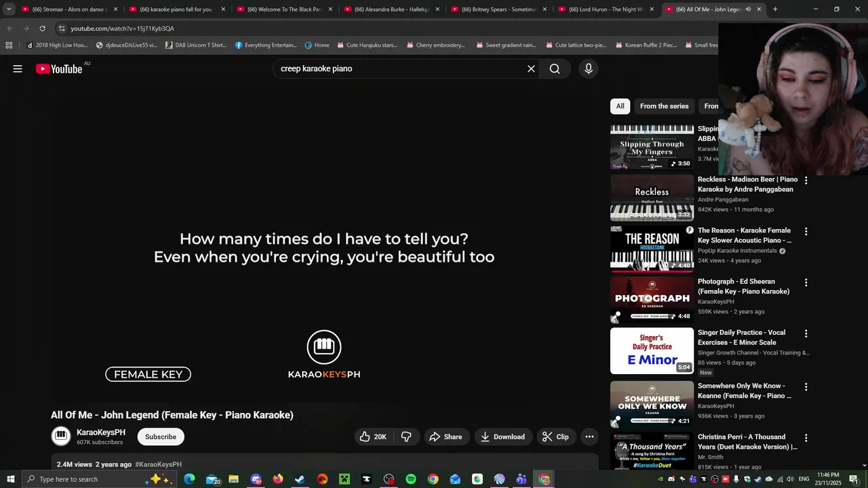Switch to Alexandra Burke Hallelujah tab

tap(391, 9)
